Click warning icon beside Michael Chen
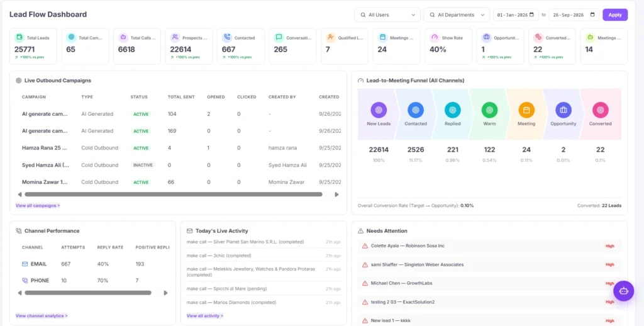The height and width of the screenshot is (326, 644). point(365,283)
